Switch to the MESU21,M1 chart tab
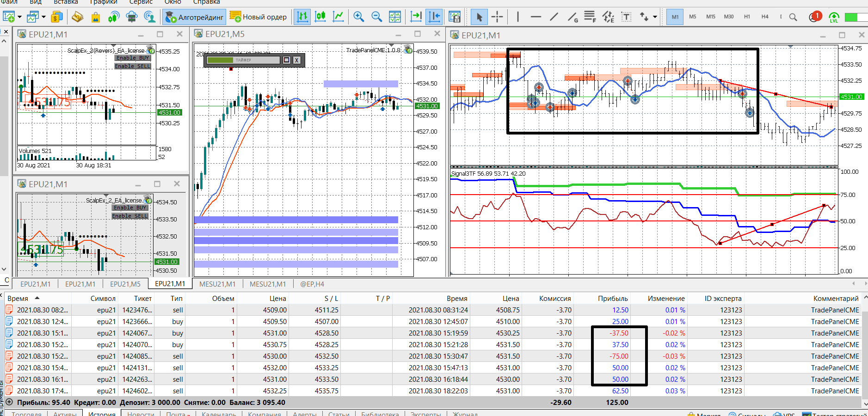This screenshot has width=868, height=416. click(217, 284)
